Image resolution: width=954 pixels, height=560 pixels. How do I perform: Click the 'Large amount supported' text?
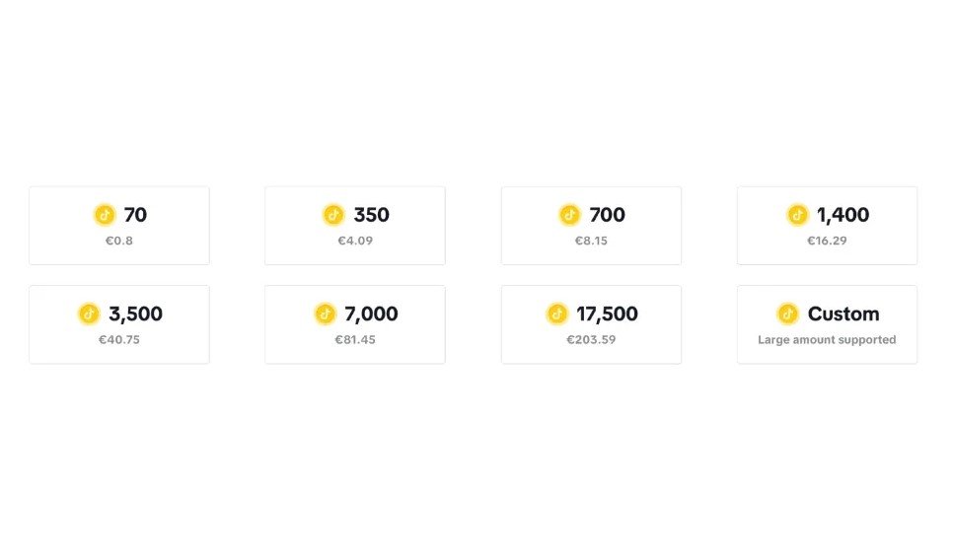point(827,340)
